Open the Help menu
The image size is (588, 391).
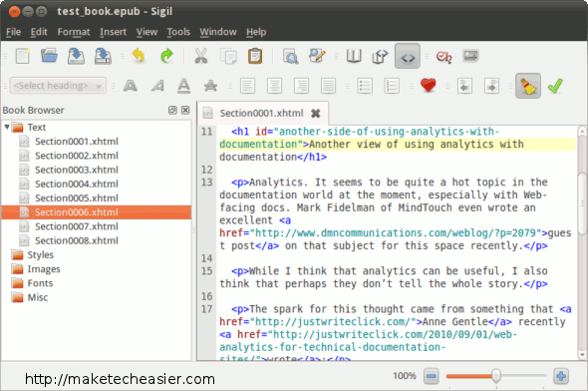pos(256,32)
